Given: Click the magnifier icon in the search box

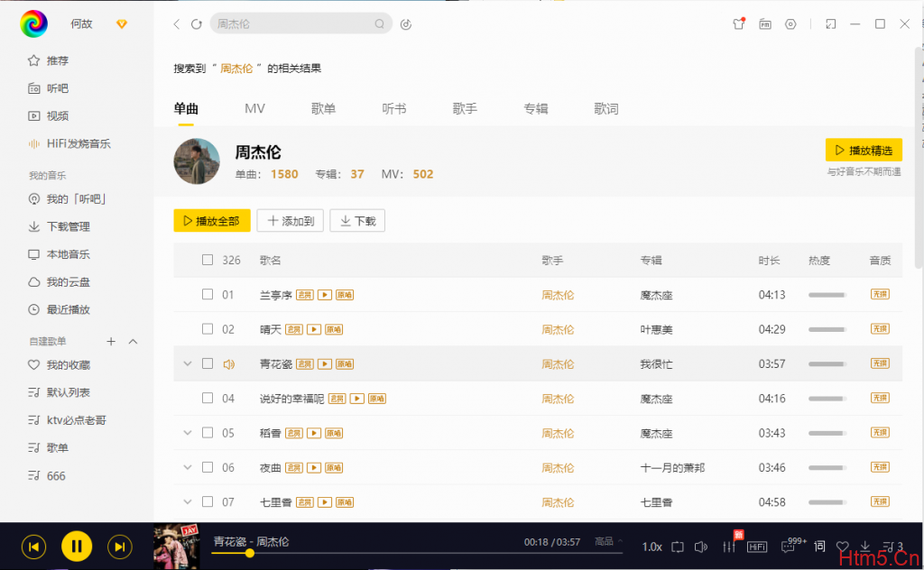Looking at the screenshot, I should pyautogui.click(x=380, y=24).
